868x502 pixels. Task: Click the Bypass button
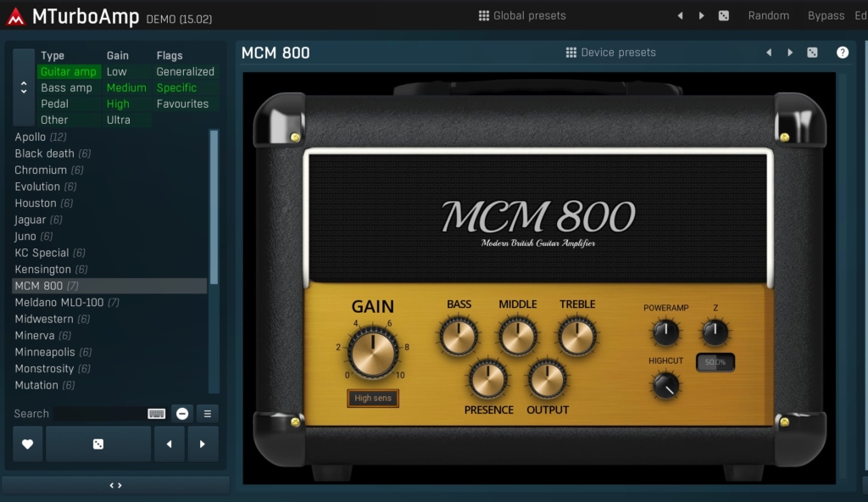[x=826, y=15]
